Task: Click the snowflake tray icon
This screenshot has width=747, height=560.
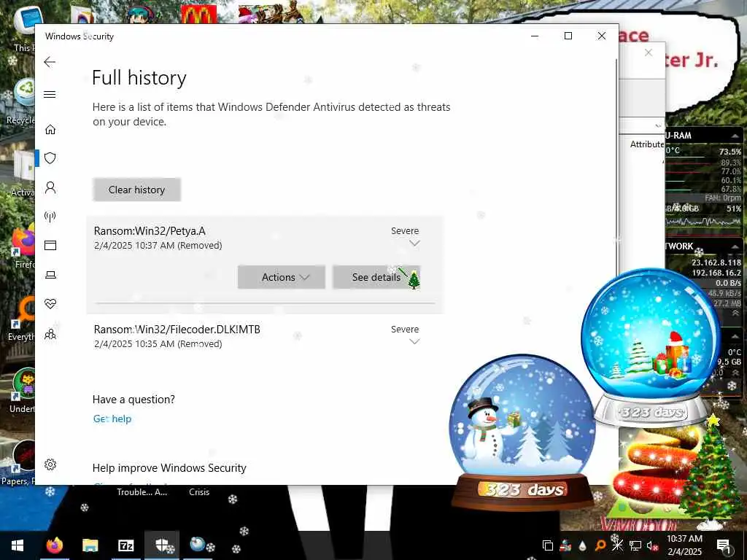Action: pyautogui.click(x=617, y=545)
